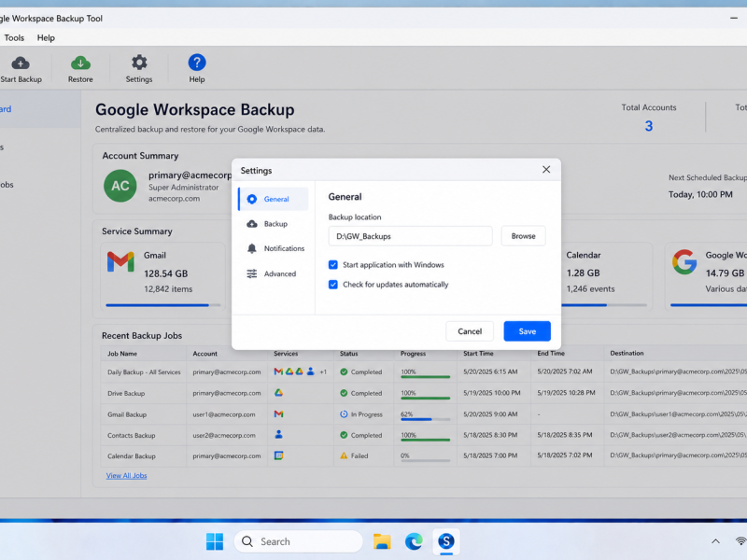
Task: Show hidden tray icons chevron
Action: pos(715,541)
